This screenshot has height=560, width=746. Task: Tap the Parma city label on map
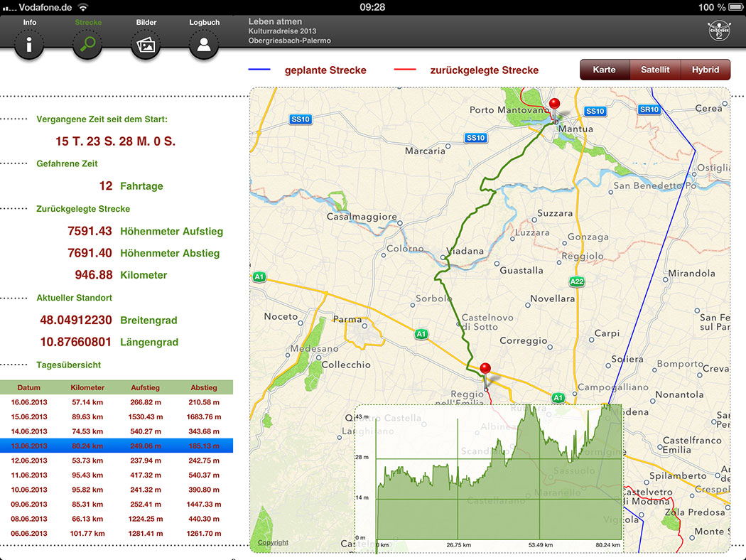(347, 319)
